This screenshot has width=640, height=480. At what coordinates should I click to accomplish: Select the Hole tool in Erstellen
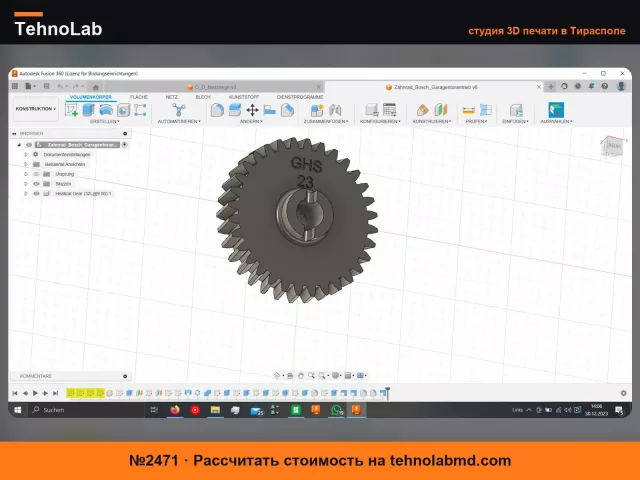[x=123, y=110]
